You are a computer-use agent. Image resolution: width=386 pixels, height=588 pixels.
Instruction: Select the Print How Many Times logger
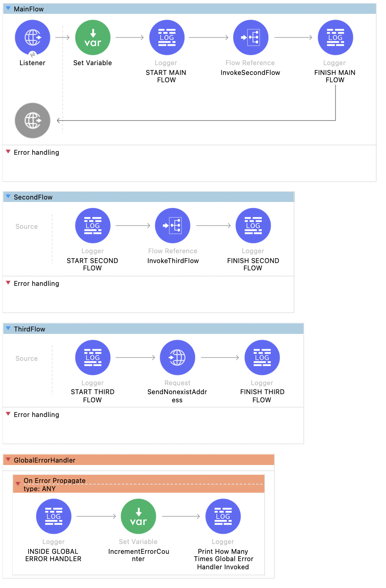point(223,516)
